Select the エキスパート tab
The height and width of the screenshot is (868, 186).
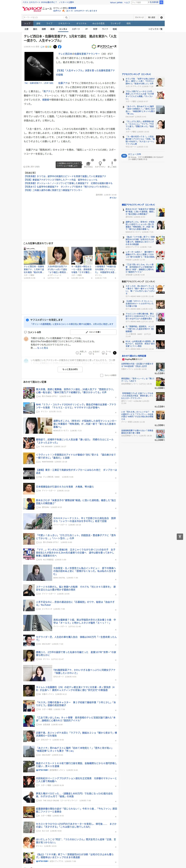(64, 24)
